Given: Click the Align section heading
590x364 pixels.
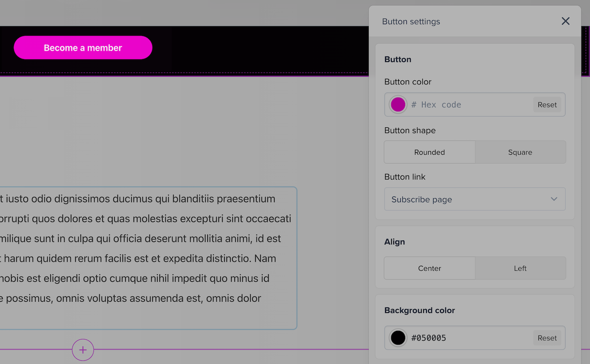Looking at the screenshot, I should [x=395, y=242].
